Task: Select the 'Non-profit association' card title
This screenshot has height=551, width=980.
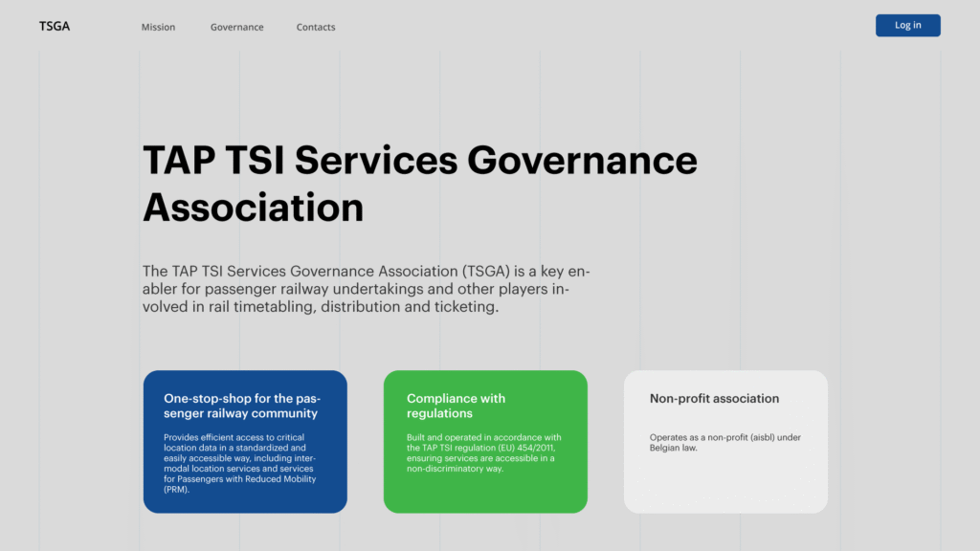Action: coord(714,398)
